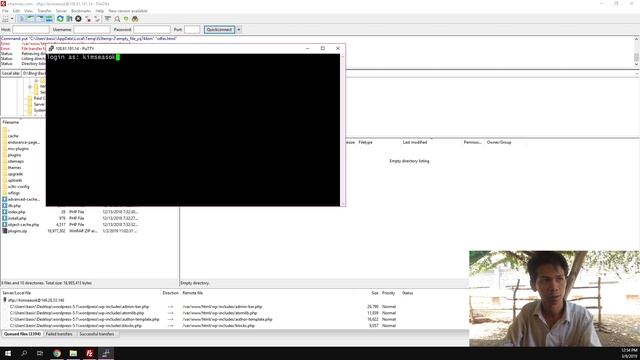Open the Server menu
Screen dimensions: 640x360
[x=61, y=11]
